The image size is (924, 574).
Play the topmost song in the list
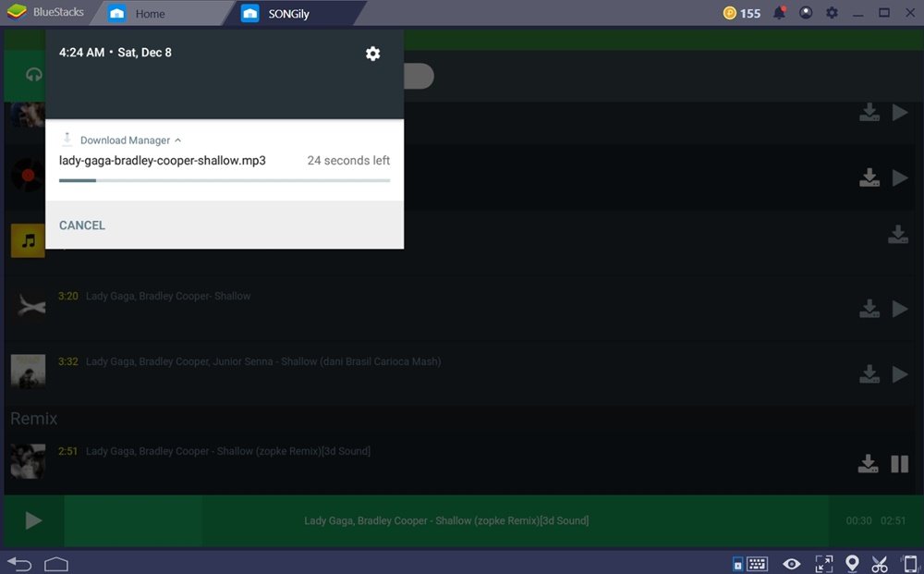900,112
